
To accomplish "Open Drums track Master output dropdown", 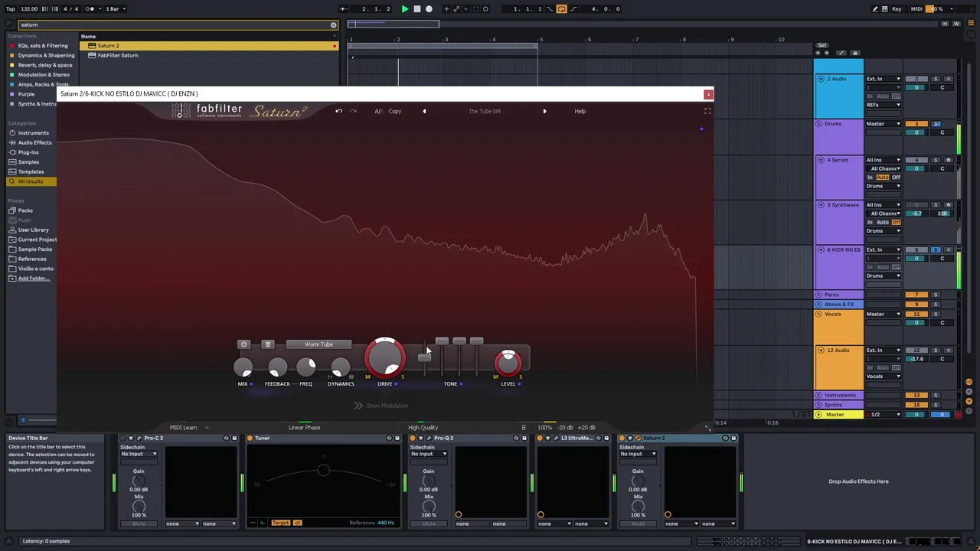I will click(x=884, y=124).
